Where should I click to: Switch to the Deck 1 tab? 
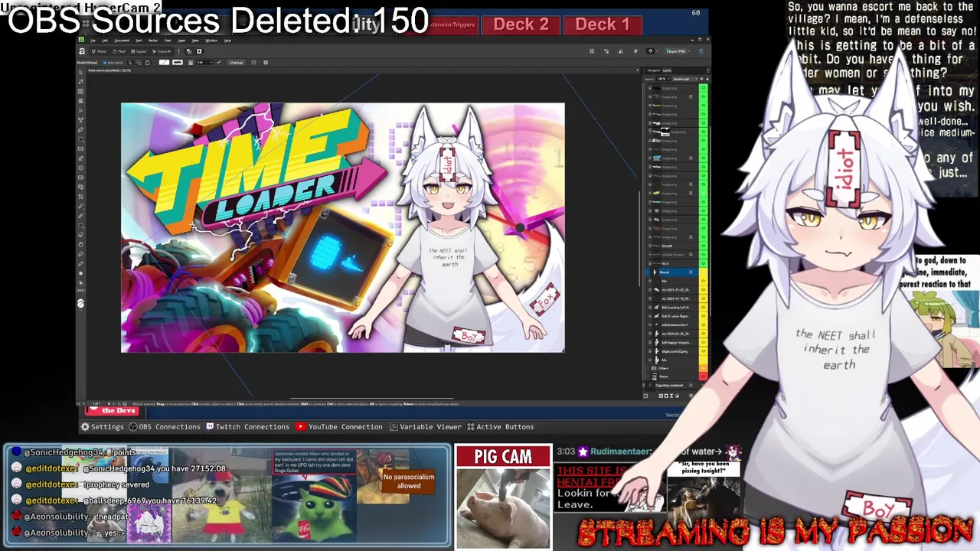(x=603, y=24)
